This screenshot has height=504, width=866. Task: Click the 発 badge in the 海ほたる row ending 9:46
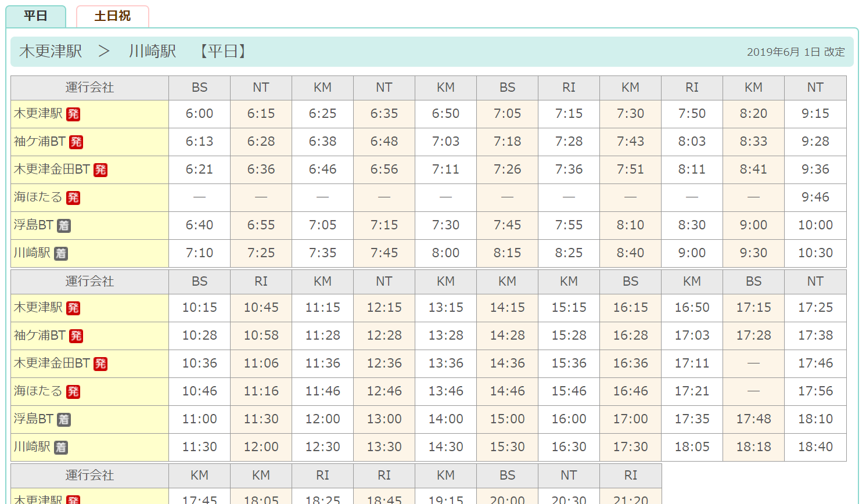tap(73, 198)
